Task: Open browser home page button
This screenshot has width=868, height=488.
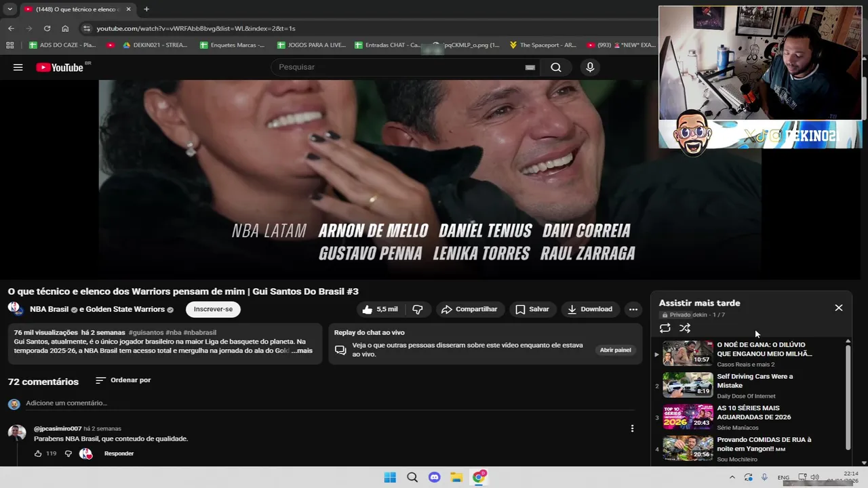Action: (65, 28)
